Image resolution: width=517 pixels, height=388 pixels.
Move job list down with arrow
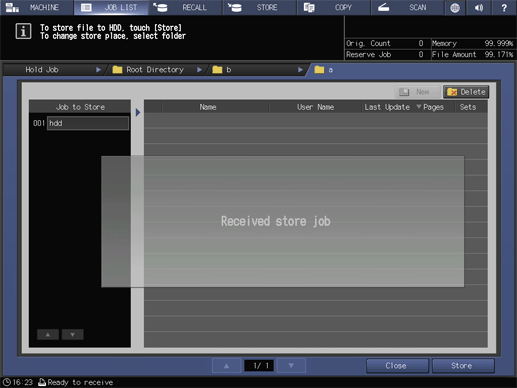point(72,335)
